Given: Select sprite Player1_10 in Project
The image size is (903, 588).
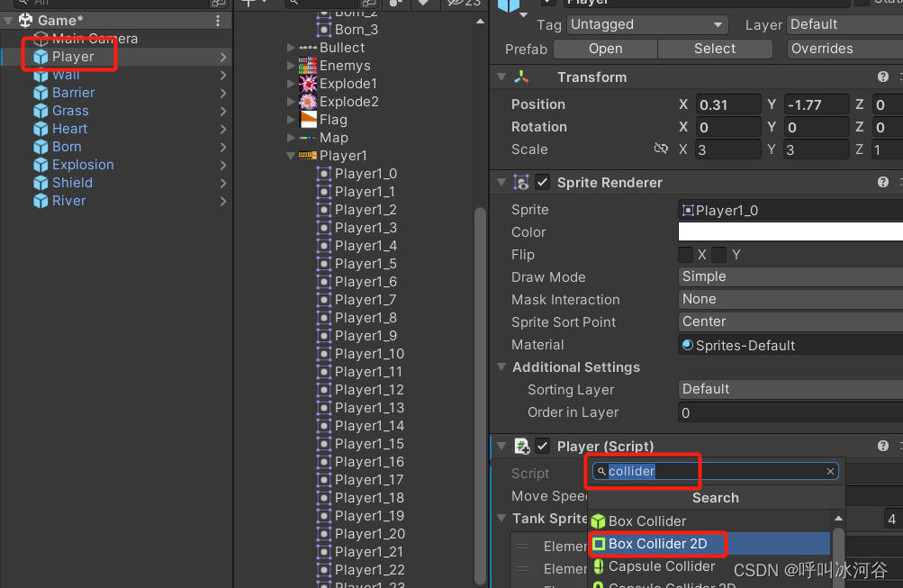Looking at the screenshot, I should (x=369, y=354).
